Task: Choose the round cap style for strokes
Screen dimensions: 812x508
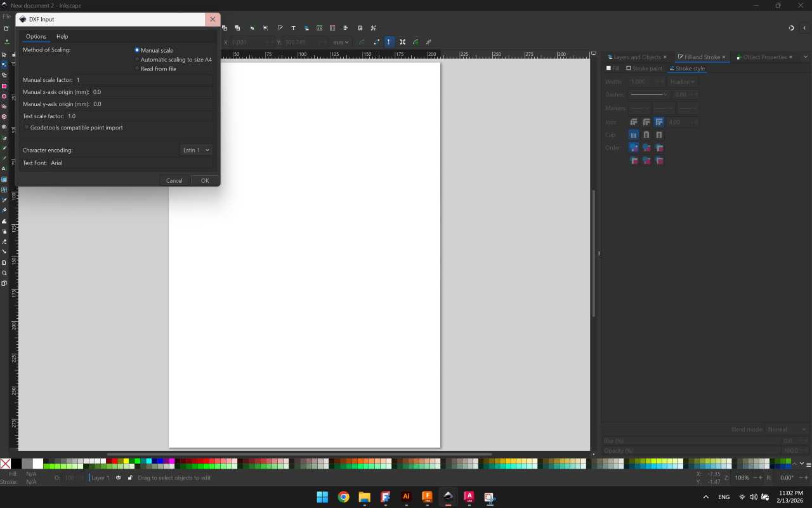Action: [646, 135]
